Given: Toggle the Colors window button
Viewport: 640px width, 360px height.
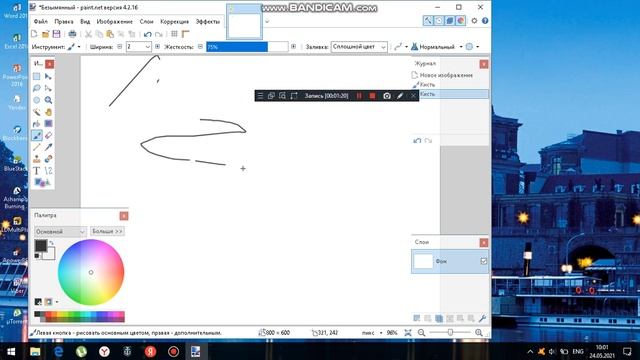Looking at the screenshot, I should pyautogui.click(x=460, y=20).
